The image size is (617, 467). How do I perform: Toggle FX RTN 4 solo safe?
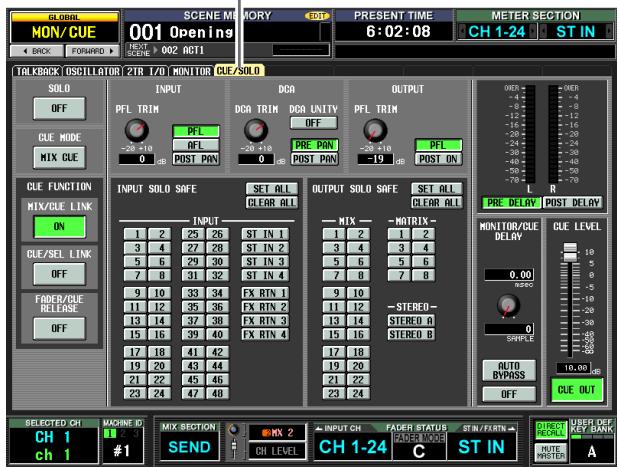pyautogui.click(x=265, y=334)
